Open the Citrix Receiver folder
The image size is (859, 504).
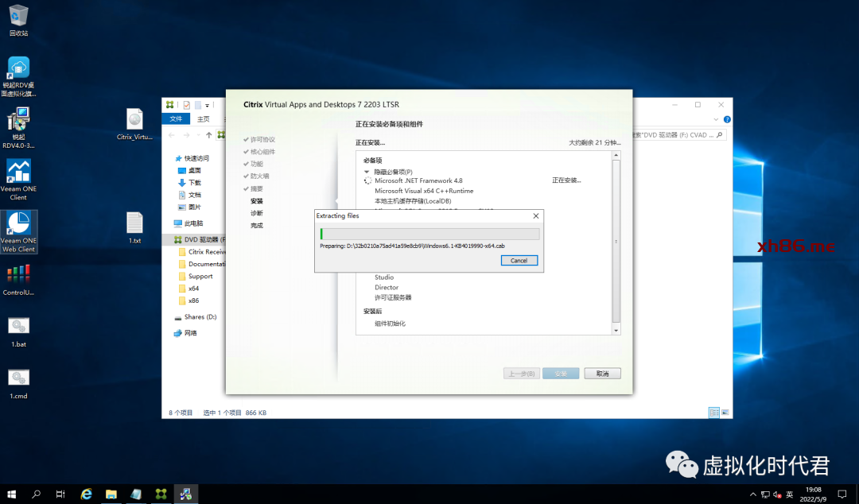tap(202, 252)
